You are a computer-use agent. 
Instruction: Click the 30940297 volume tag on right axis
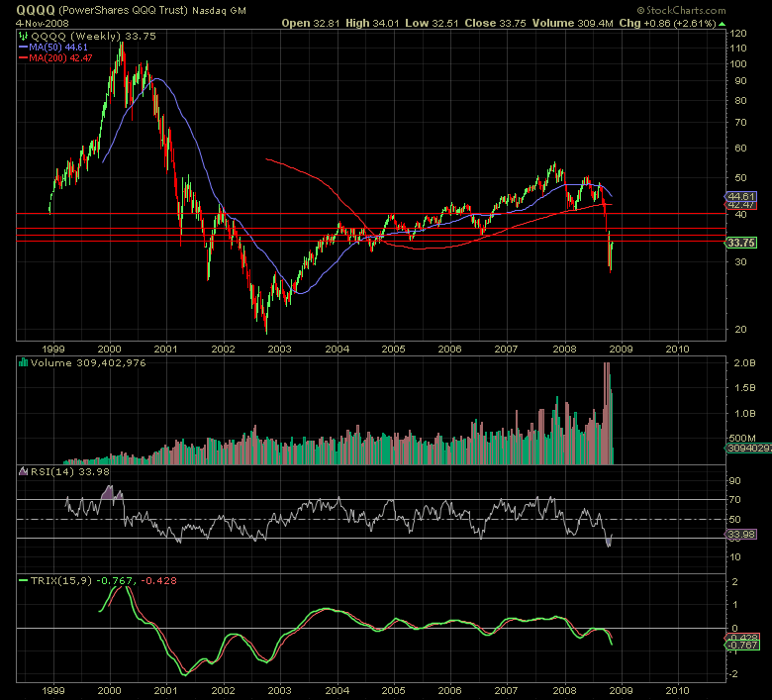click(749, 448)
